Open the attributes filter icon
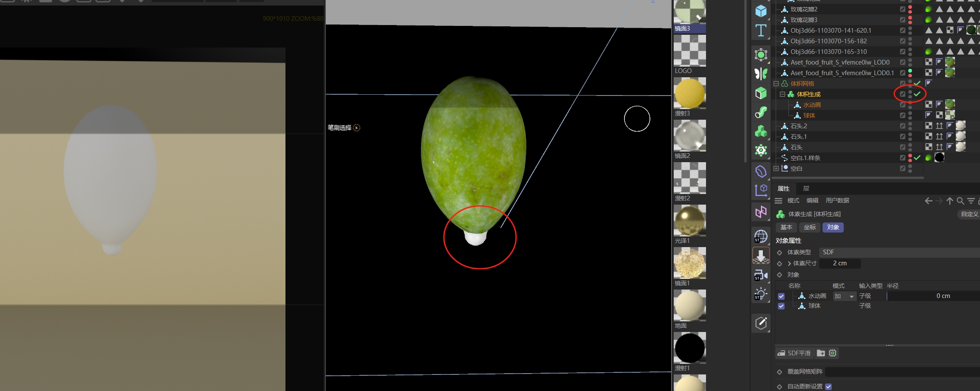The width and height of the screenshot is (980, 391). click(x=971, y=201)
